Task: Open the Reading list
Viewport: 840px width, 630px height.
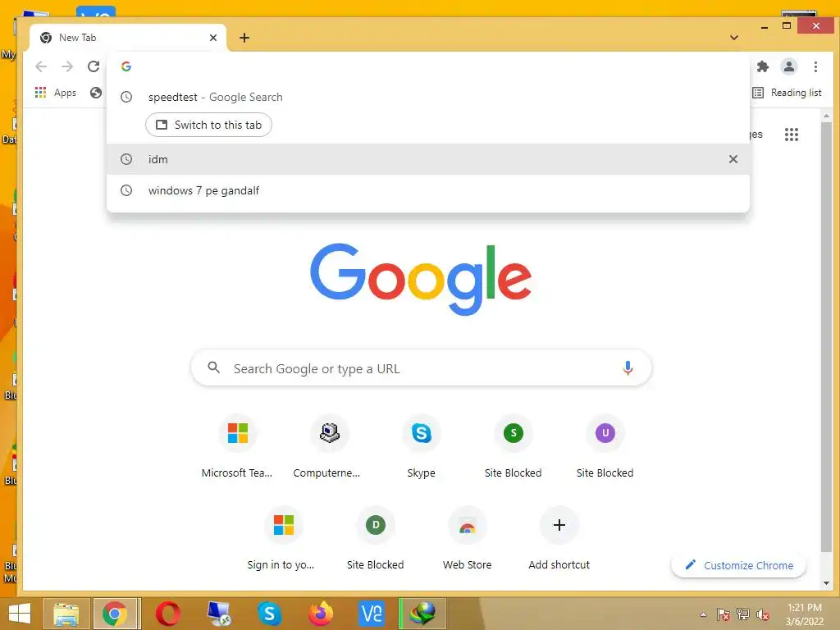Action: (787, 93)
